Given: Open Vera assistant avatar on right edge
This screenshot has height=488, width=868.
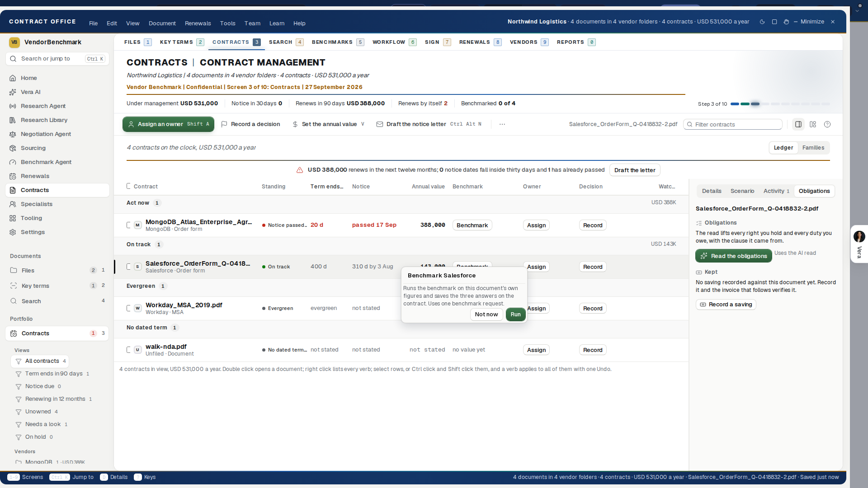Looking at the screenshot, I should point(859,236).
